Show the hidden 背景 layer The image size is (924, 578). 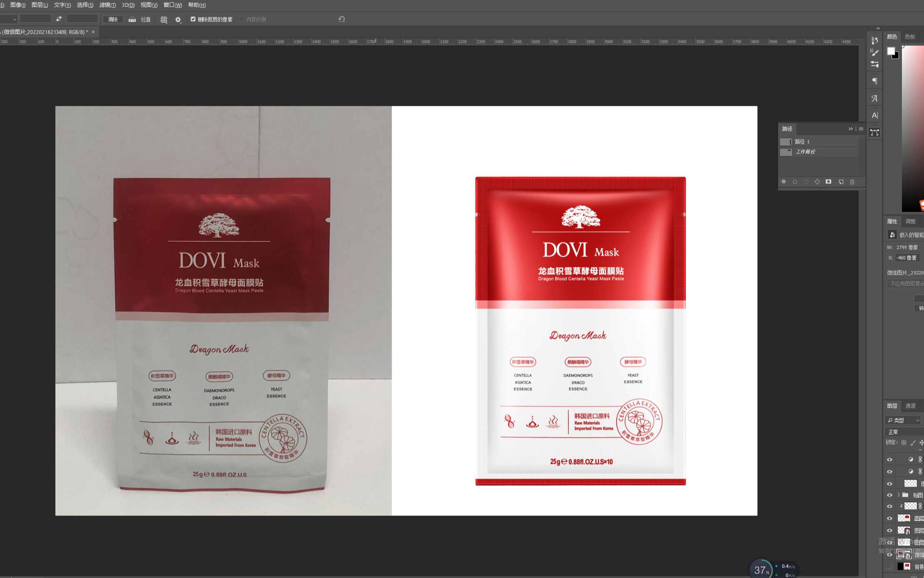pos(889,566)
